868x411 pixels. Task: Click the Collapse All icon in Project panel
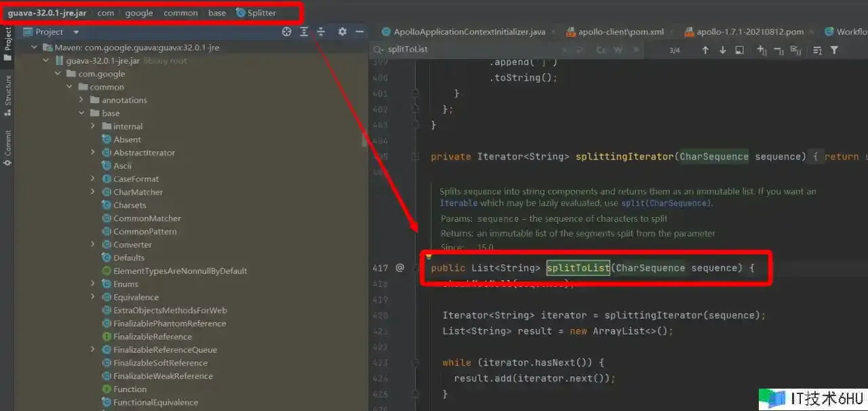[x=321, y=32]
